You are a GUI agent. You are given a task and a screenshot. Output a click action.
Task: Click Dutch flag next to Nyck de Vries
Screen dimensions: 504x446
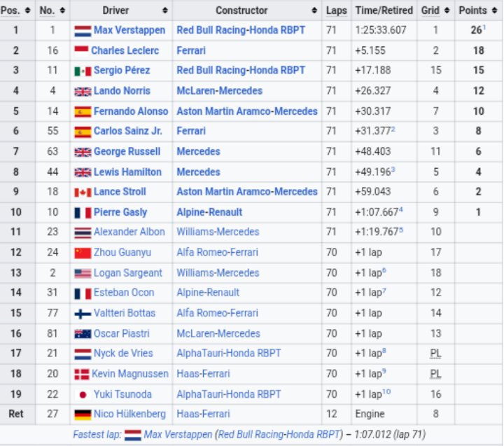click(x=83, y=354)
